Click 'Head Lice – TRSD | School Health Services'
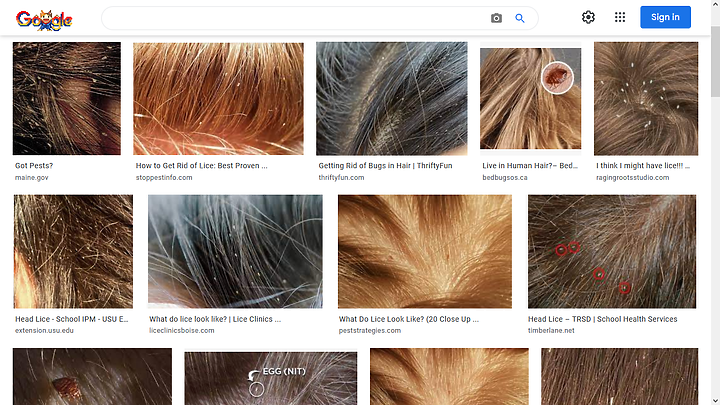720x405 pixels. click(602, 319)
